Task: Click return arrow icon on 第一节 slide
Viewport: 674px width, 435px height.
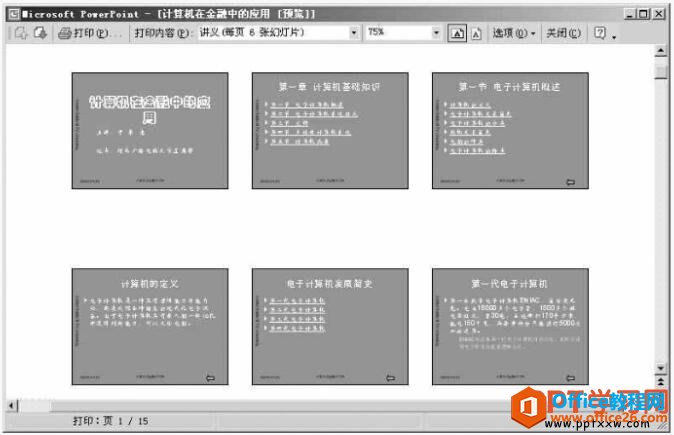Action: (x=570, y=182)
